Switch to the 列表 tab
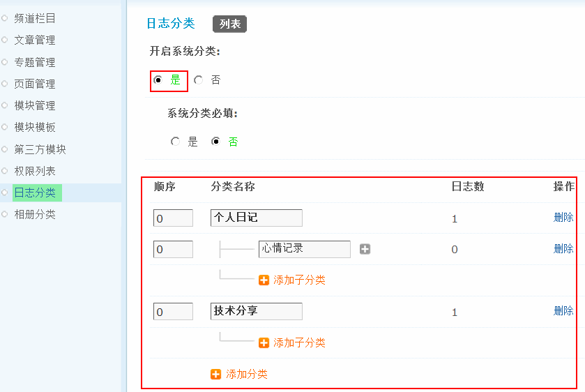Screen dimensions: 585x392 click(230, 24)
